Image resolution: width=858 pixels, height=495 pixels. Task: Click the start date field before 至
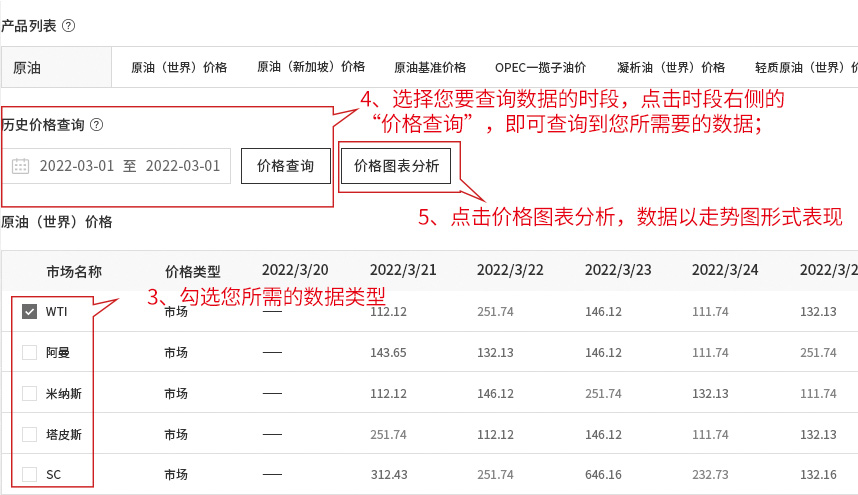77,166
